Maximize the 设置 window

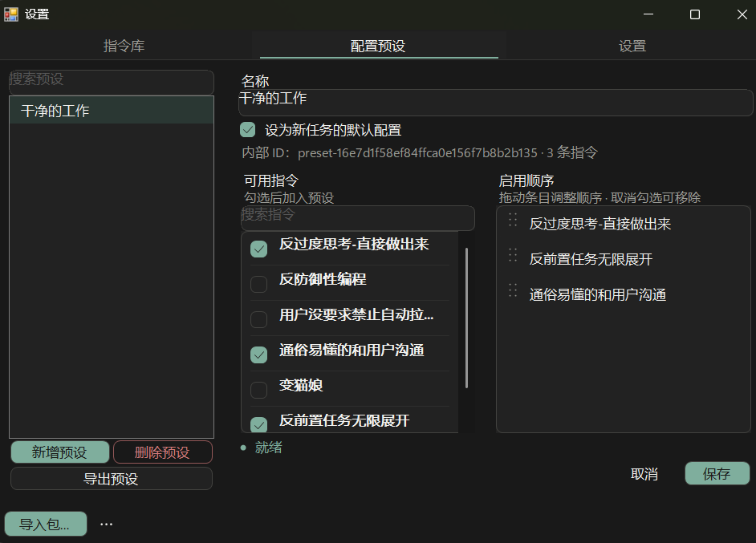695,14
